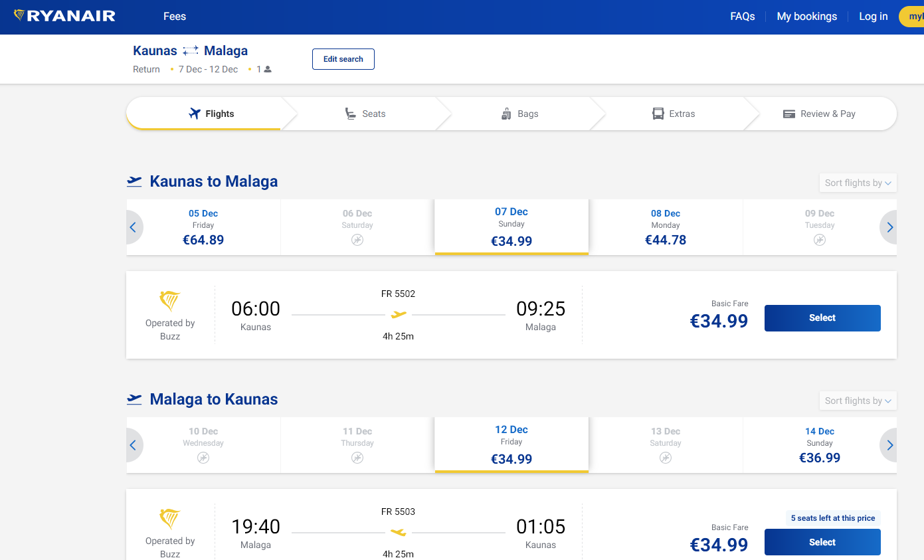The width and height of the screenshot is (924, 560).
Task: Select the 06:00 Kaunas to Malaga flight
Action: point(822,318)
